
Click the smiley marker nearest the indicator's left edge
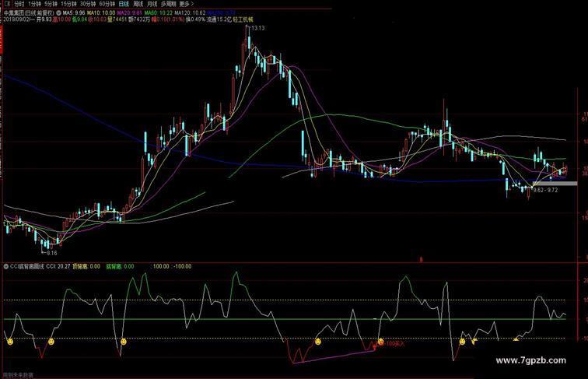click(10, 342)
